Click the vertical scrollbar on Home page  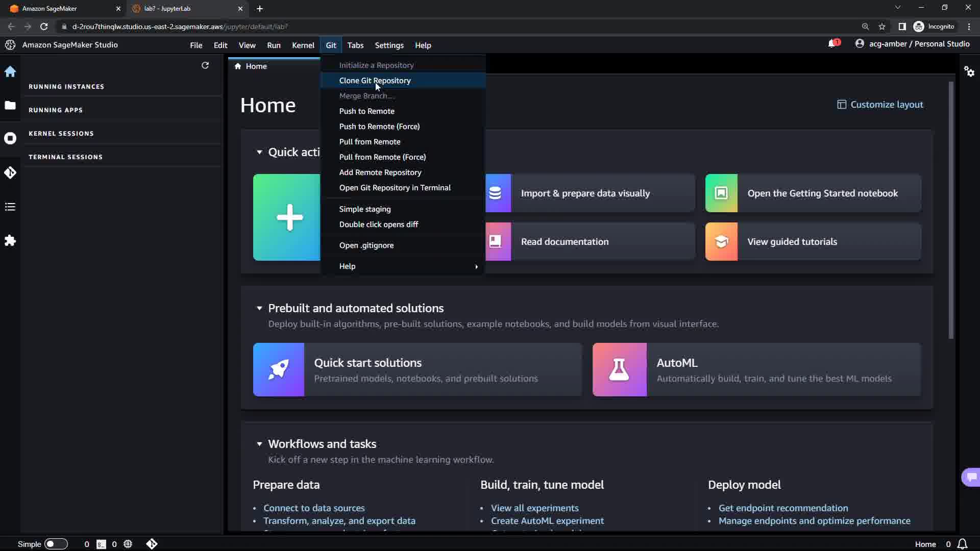[x=951, y=209]
